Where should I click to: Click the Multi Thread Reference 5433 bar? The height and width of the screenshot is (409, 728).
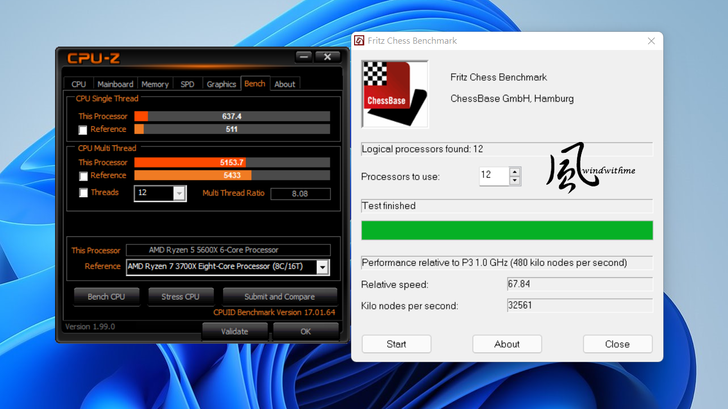coord(232,175)
